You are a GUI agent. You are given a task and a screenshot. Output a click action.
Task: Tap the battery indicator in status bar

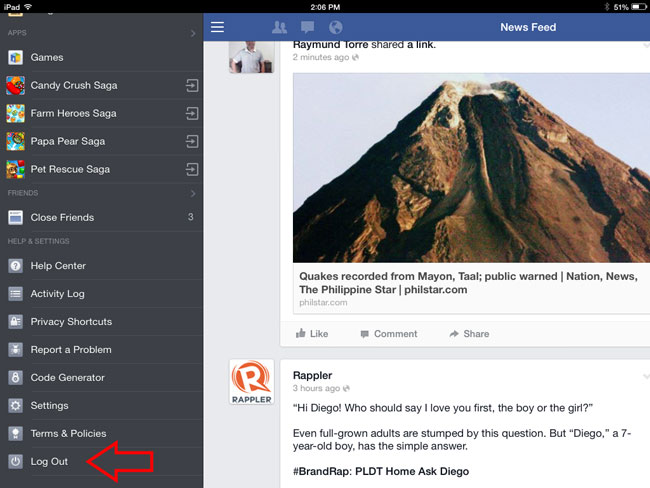(x=639, y=7)
